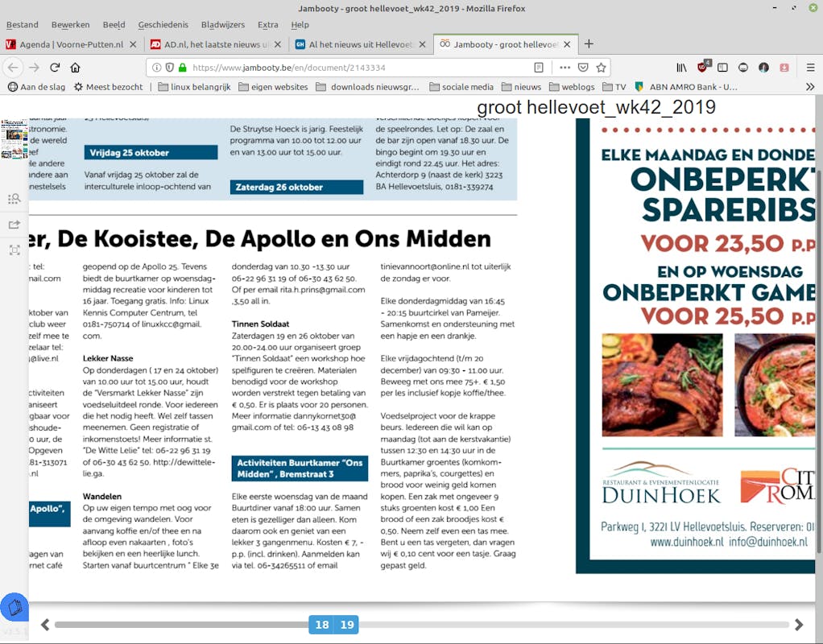
Task: Go to next page with right arrow
Action: (798, 625)
